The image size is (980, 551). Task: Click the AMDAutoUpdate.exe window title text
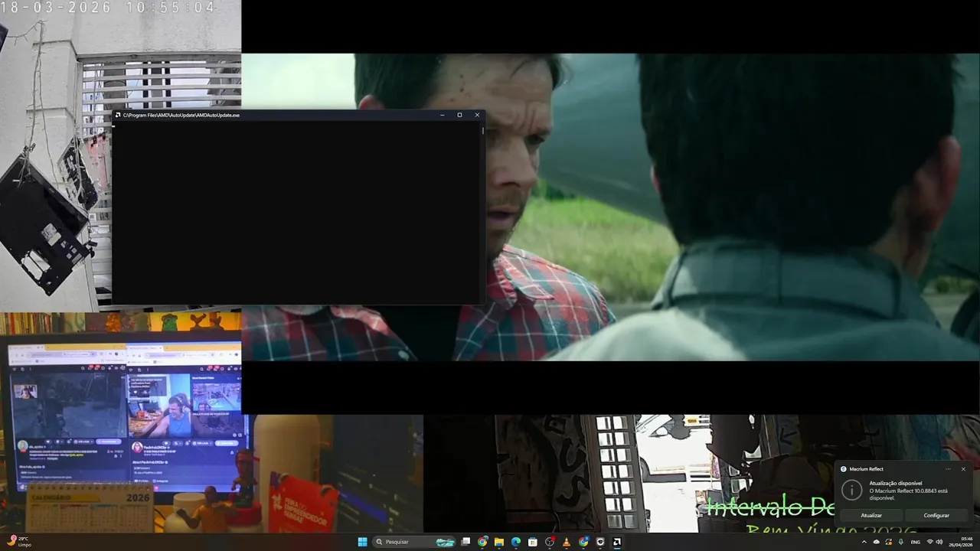point(181,115)
